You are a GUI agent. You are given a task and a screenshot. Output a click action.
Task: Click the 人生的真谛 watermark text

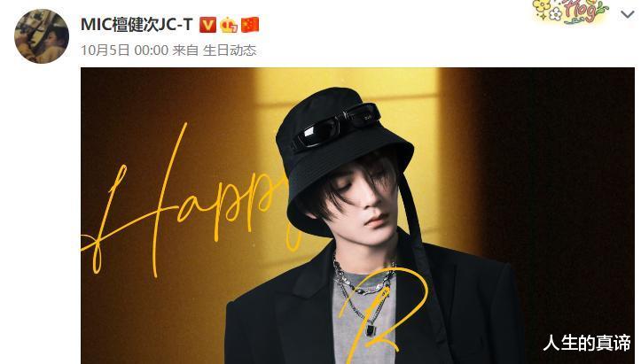tap(587, 343)
